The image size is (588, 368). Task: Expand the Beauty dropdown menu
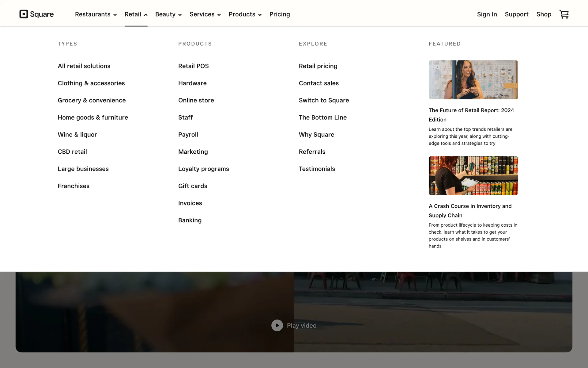(168, 14)
